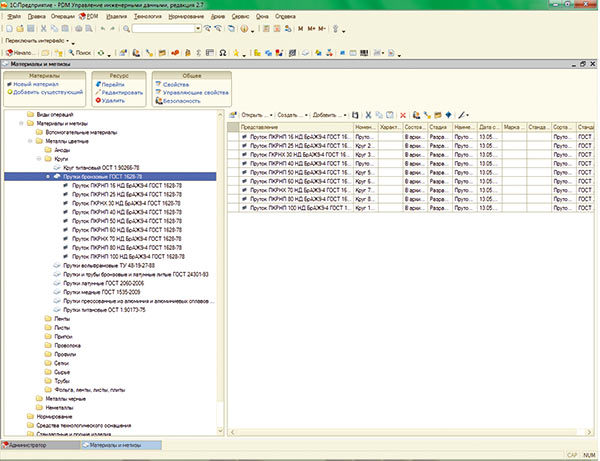Click the Поиск search toolbar button

coord(80,51)
